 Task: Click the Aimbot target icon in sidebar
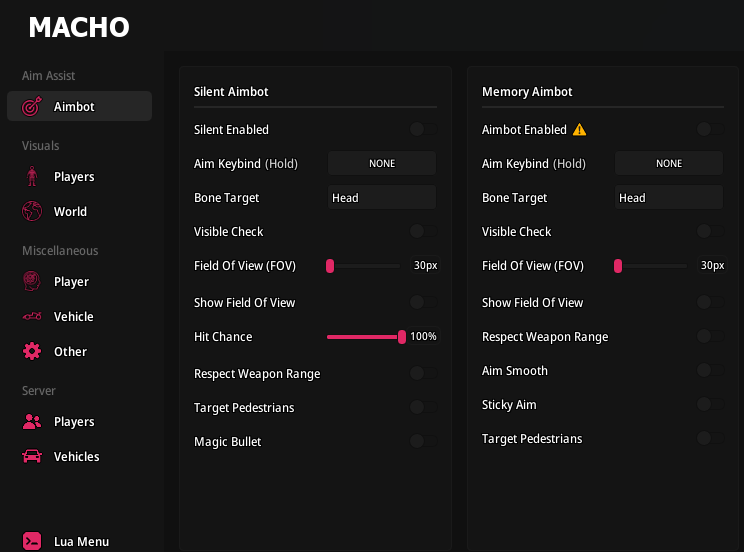[32, 106]
